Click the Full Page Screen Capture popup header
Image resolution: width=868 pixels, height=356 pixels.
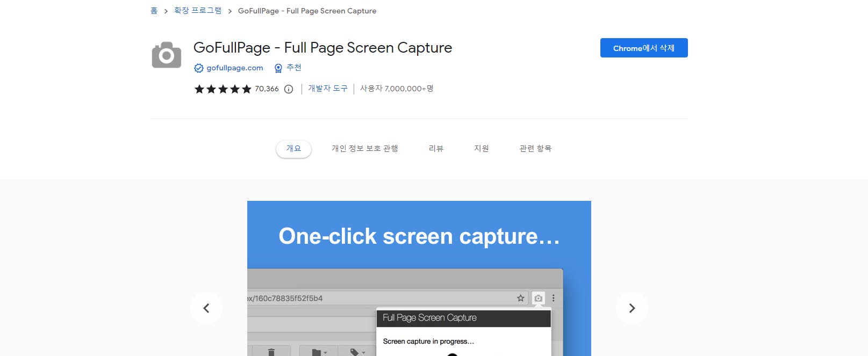pos(463,318)
